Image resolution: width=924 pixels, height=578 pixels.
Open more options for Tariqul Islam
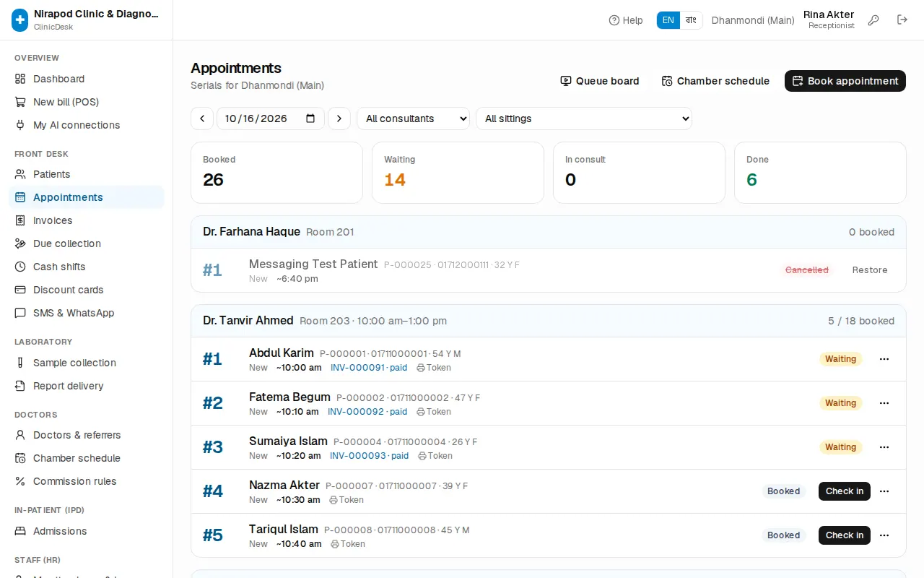[884, 535]
